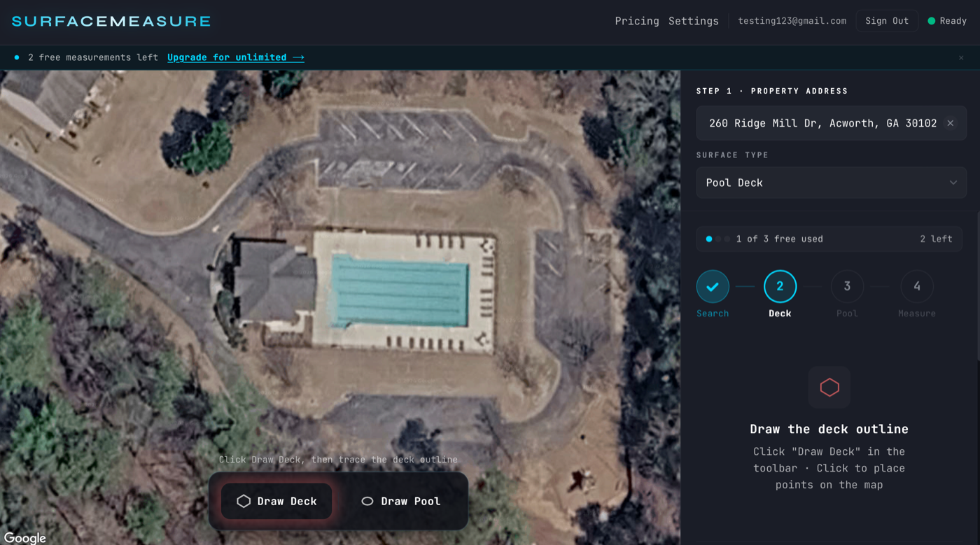Select step 3 Pool circle
This screenshot has height=545, width=980.
(847, 286)
